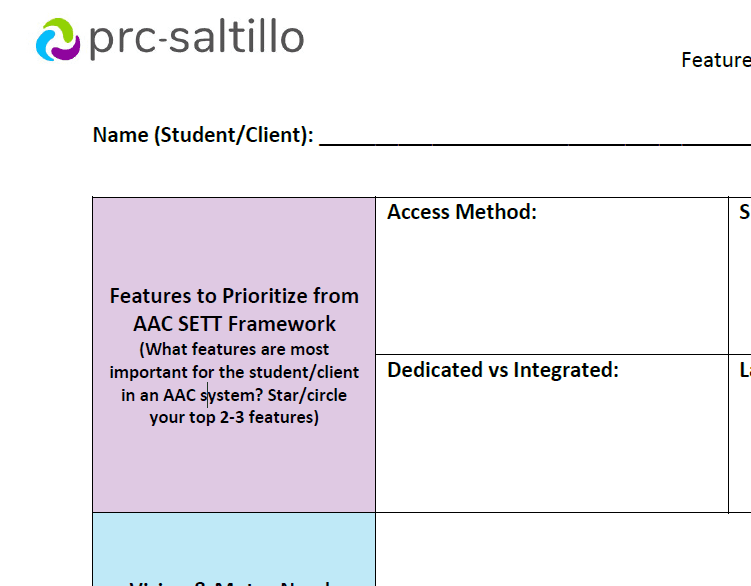Click the empty white cell beside the blue cell

[563, 549]
